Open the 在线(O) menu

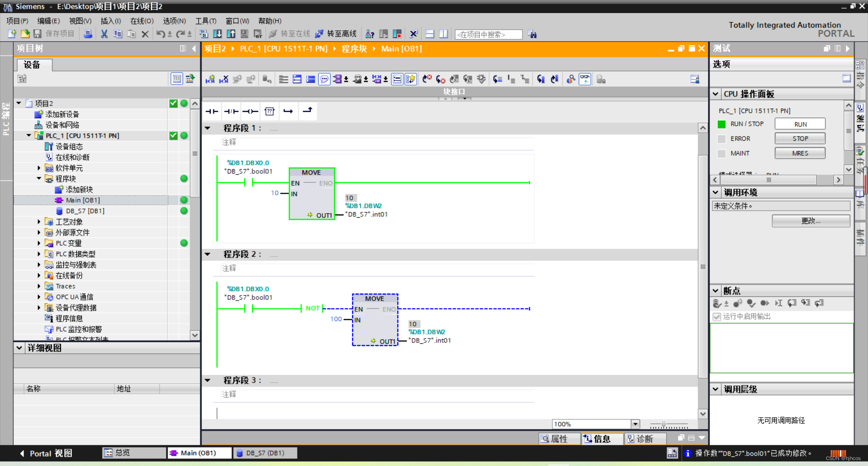pos(142,21)
